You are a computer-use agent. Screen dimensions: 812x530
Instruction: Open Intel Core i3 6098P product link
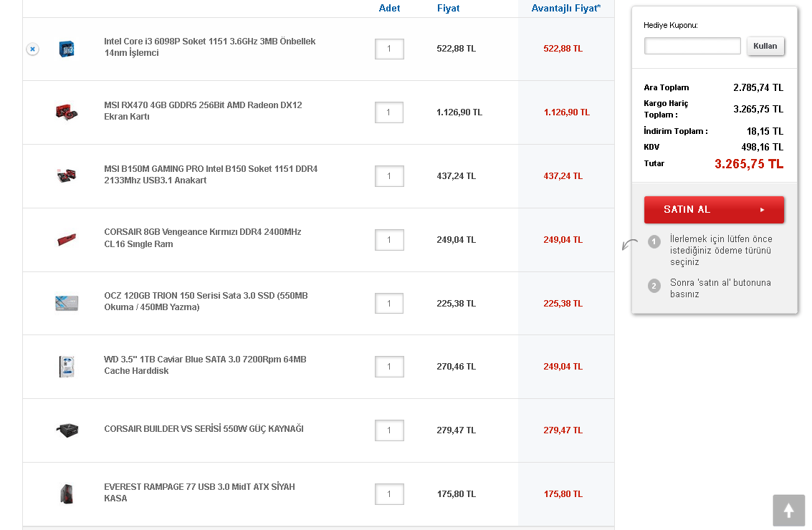[210, 47]
